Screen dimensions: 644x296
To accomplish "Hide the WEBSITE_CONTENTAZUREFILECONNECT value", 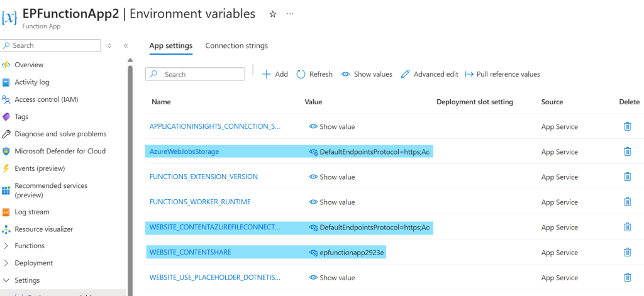I will tap(313, 227).
